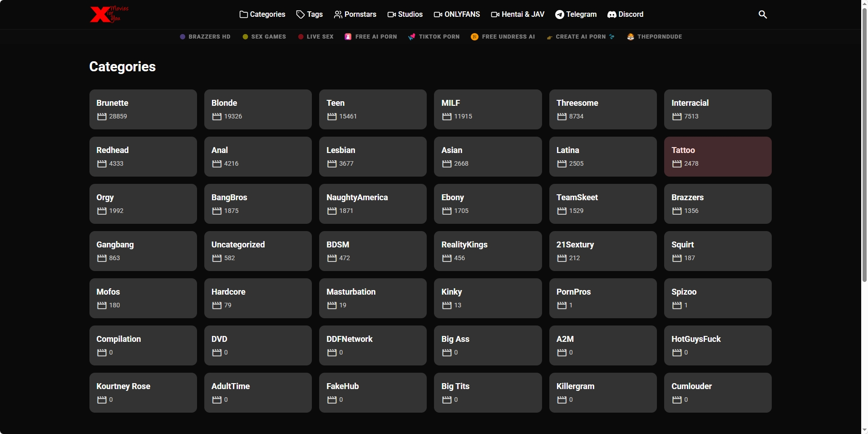Image resolution: width=868 pixels, height=434 pixels.
Task: Click the FakeHub card title
Action: [x=343, y=386]
